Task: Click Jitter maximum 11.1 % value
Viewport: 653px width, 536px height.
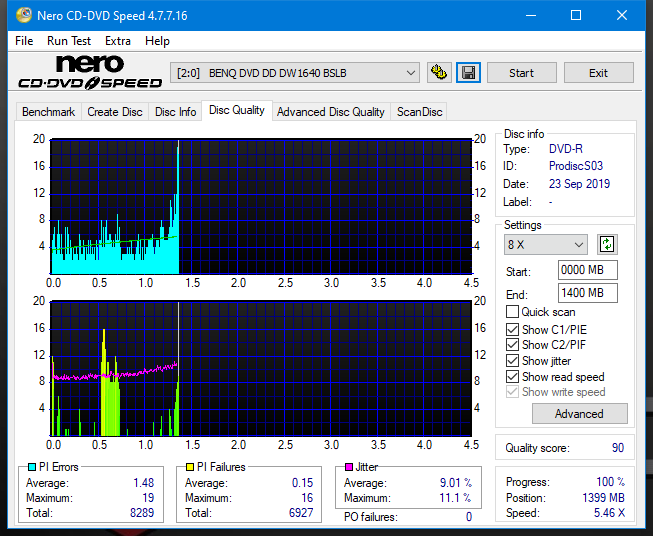Action: tap(456, 498)
